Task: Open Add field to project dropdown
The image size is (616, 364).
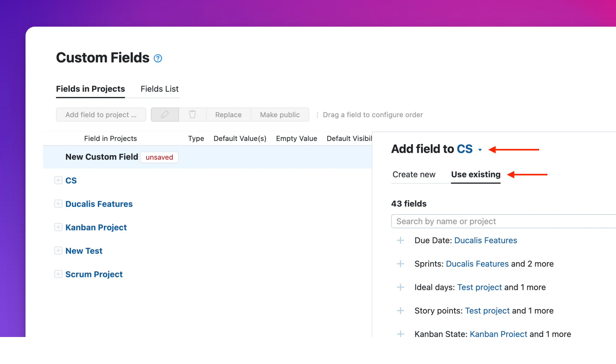Action: click(x=101, y=115)
